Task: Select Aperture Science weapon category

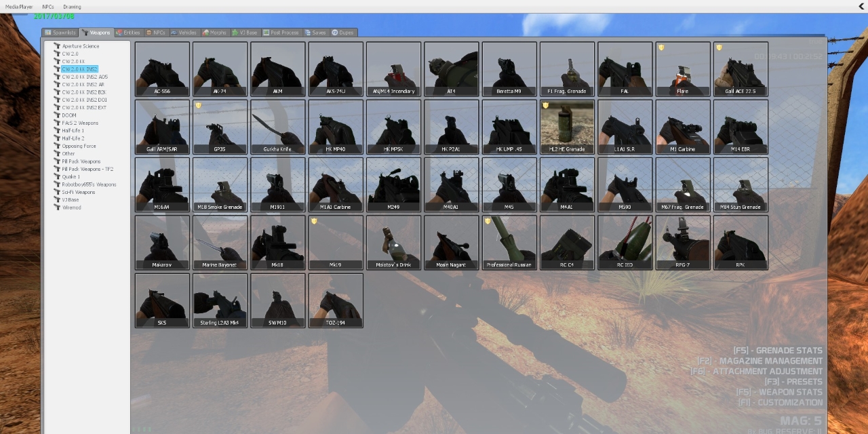Action: (x=81, y=46)
